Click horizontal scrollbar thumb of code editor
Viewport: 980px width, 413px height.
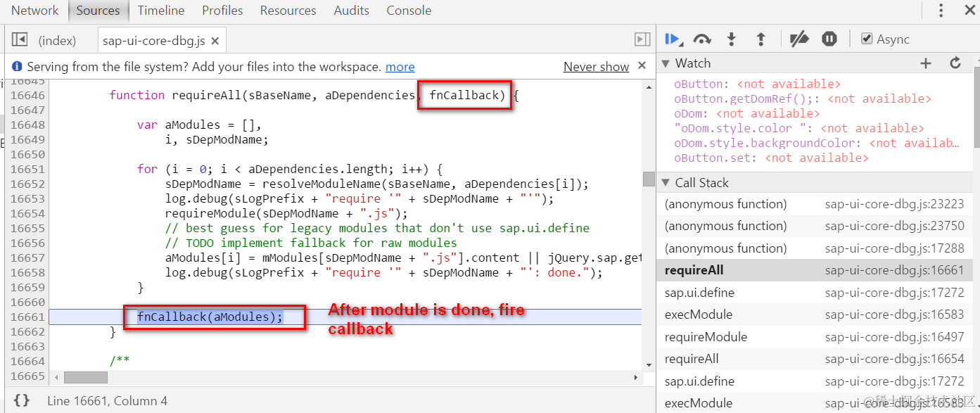(x=85, y=378)
